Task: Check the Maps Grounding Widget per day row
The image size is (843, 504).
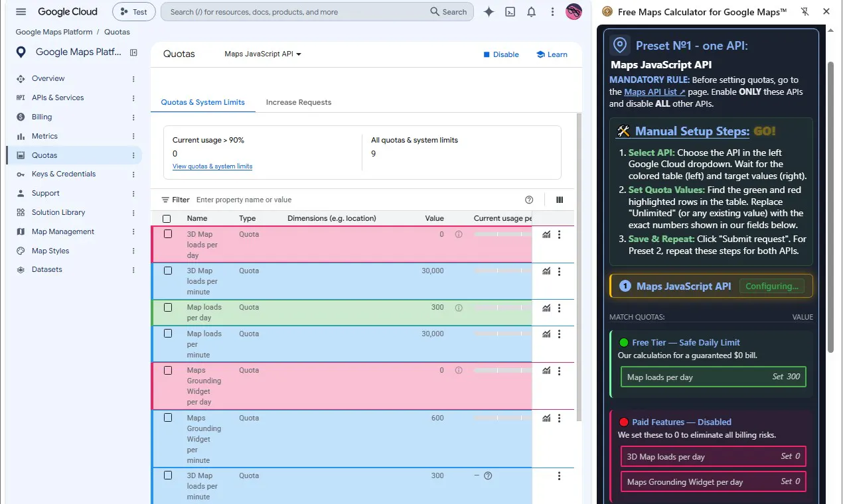Action: [168, 371]
